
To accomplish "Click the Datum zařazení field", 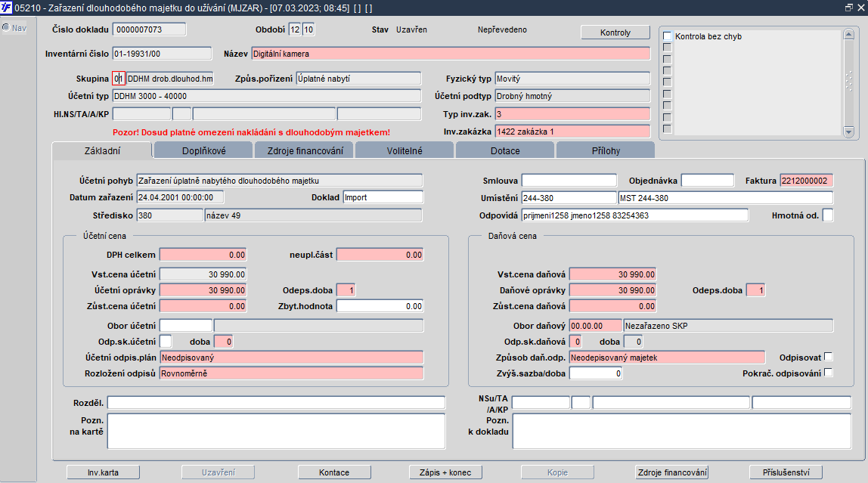I will pos(180,197).
